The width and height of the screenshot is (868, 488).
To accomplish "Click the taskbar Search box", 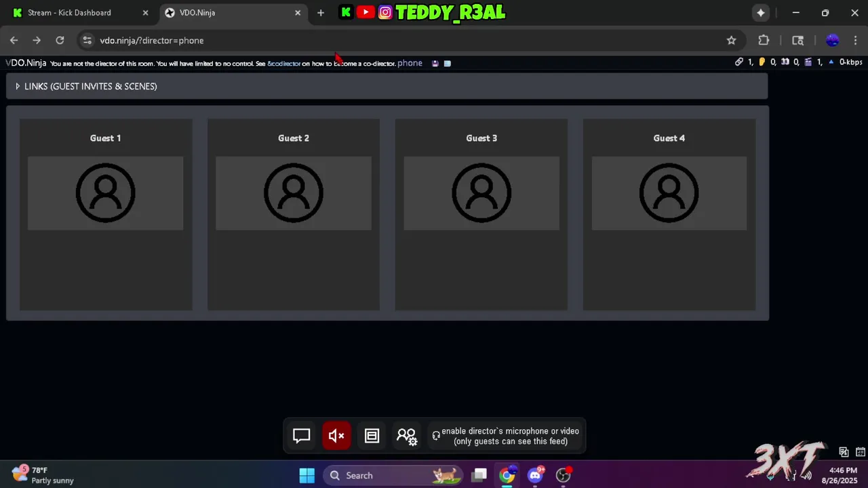I will pyautogui.click(x=392, y=476).
